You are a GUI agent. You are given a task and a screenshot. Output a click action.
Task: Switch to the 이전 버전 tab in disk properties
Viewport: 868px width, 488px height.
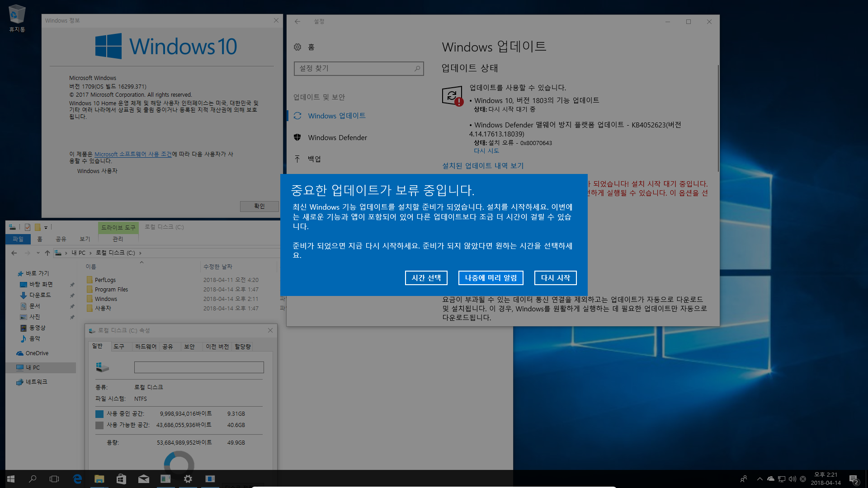pos(217,347)
